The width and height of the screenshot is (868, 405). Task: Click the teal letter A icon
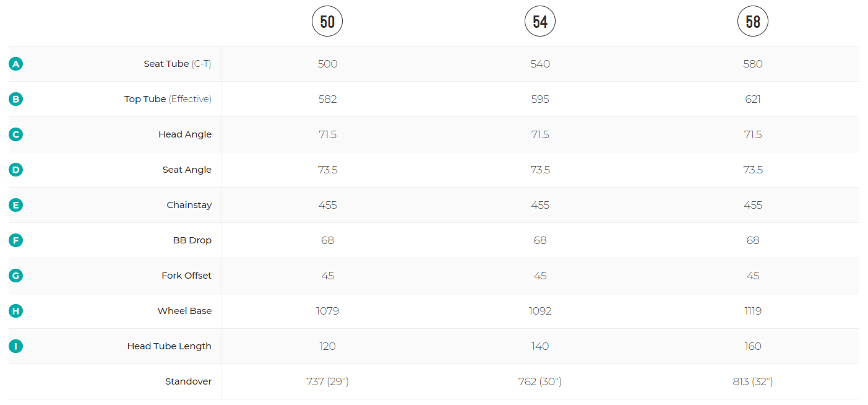(16, 64)
